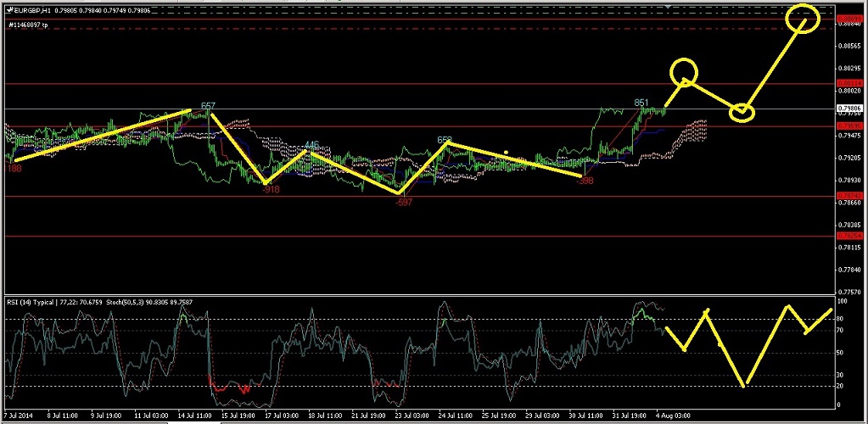Click the red 188 label at chart left
Screen dimensions: 868x424
(x=14, y=169)
